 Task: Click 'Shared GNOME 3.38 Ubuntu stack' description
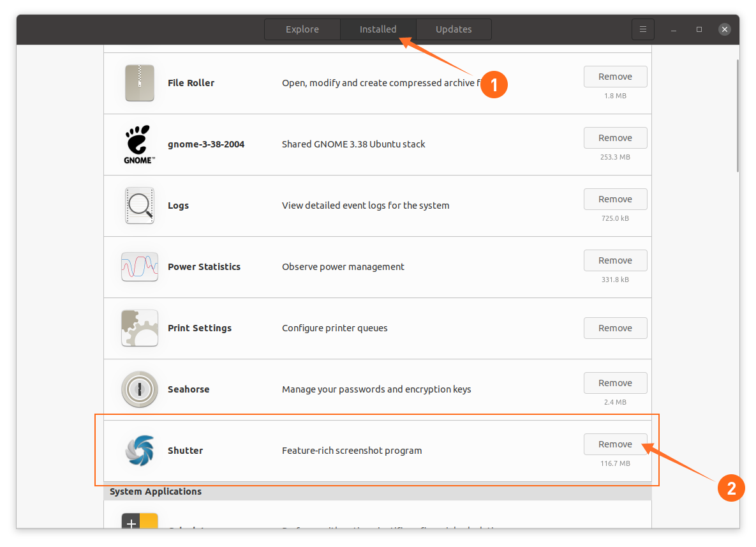click(353, 144)
